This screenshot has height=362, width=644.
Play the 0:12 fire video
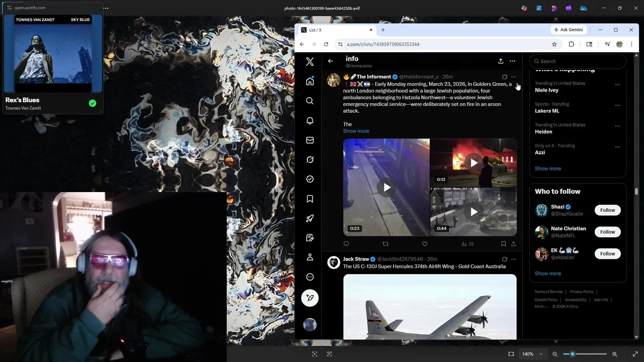click(x=473, y=163)
